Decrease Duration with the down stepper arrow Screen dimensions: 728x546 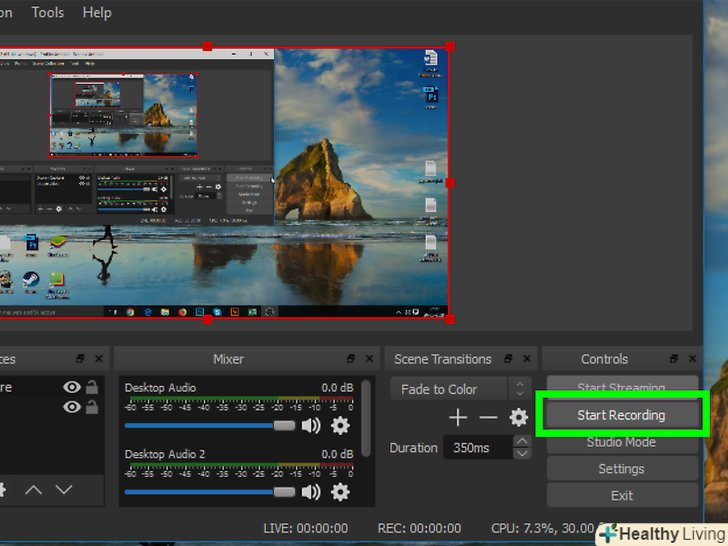(521, 454)
